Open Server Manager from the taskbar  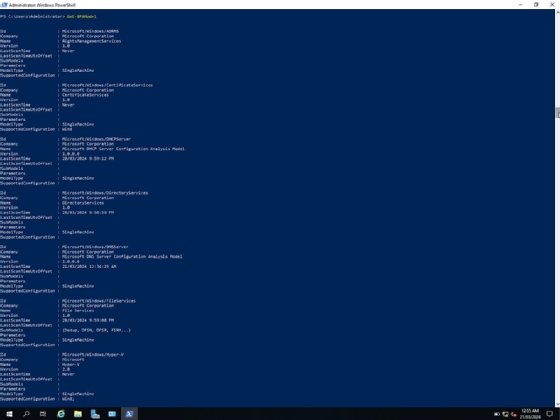point(95,414)
